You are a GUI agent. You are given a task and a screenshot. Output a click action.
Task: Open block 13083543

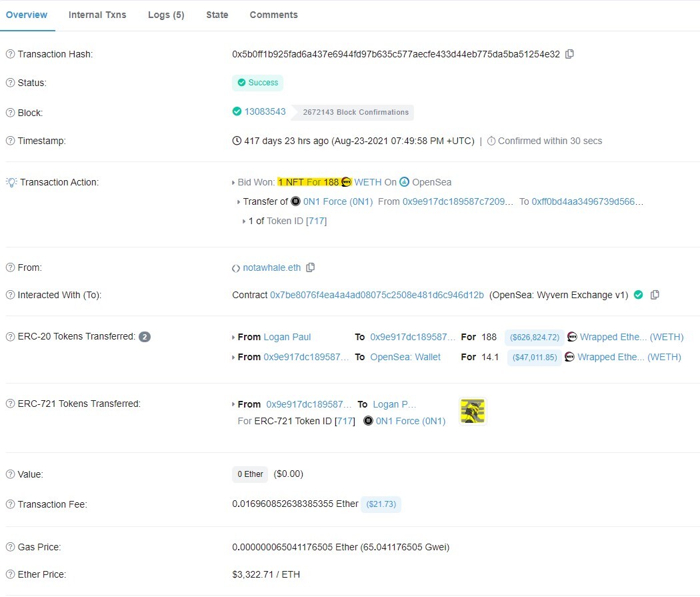(265, 111)
